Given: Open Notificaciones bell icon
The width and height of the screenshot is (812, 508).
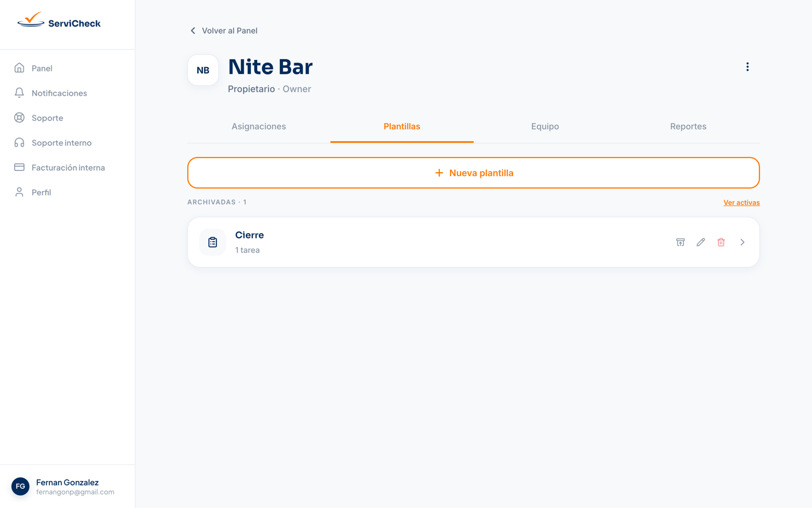Looking at the screenshot, I should point(19,93).
